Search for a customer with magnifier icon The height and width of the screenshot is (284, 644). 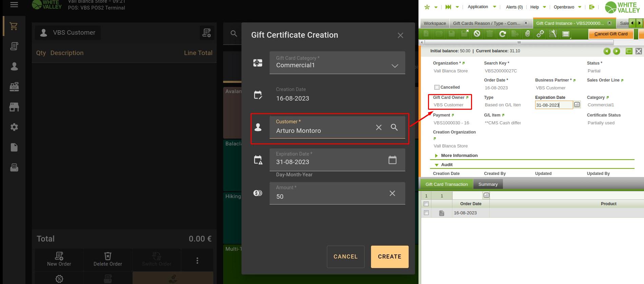(394, 127)
